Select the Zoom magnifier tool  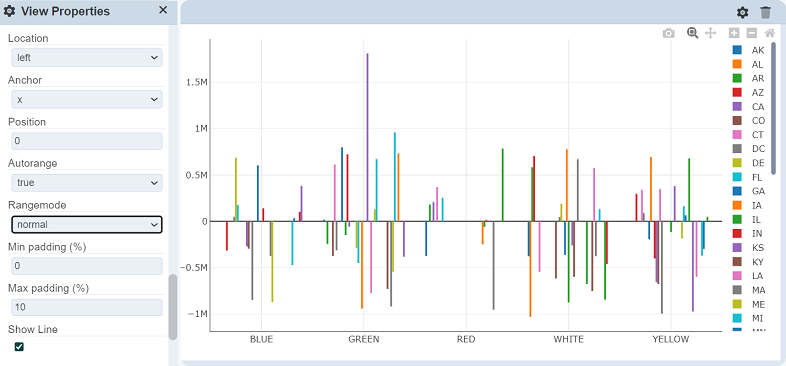point(693,33)
